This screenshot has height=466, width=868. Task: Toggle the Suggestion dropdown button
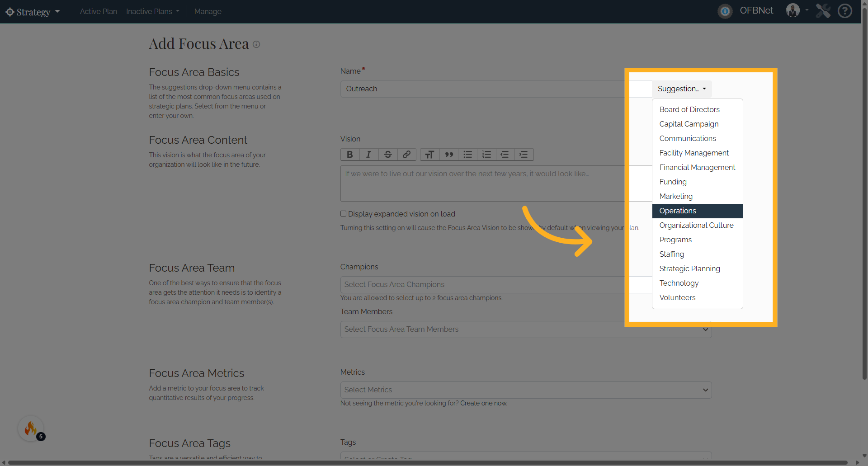point(682,89)
